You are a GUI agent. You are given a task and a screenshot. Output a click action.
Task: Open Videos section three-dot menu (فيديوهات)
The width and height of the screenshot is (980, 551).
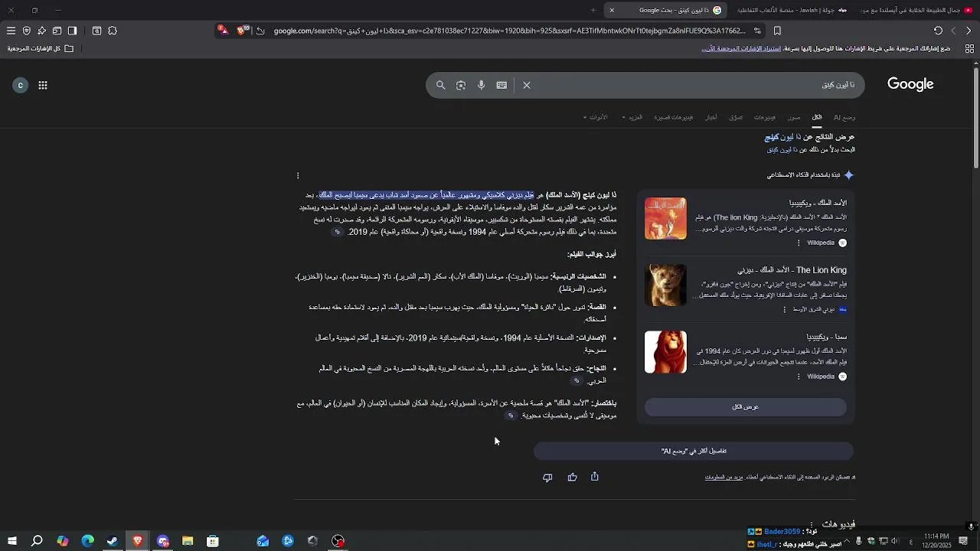click(x=812, y=525)
